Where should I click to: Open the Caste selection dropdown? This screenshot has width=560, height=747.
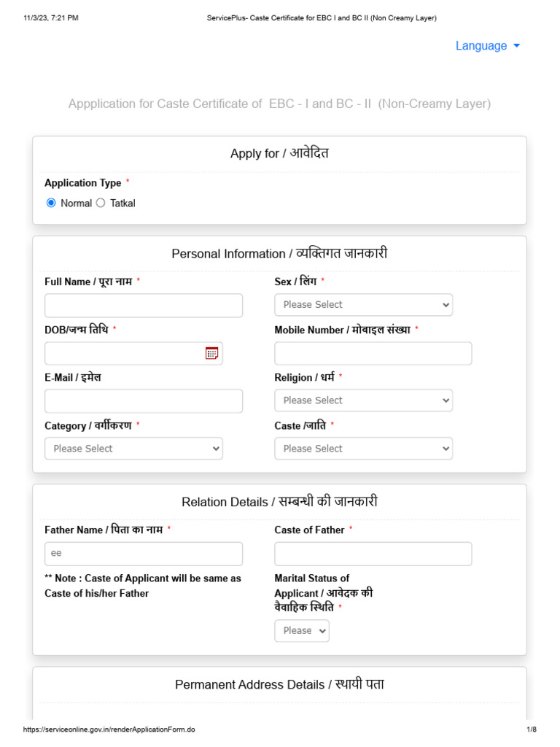click(363, 449)
